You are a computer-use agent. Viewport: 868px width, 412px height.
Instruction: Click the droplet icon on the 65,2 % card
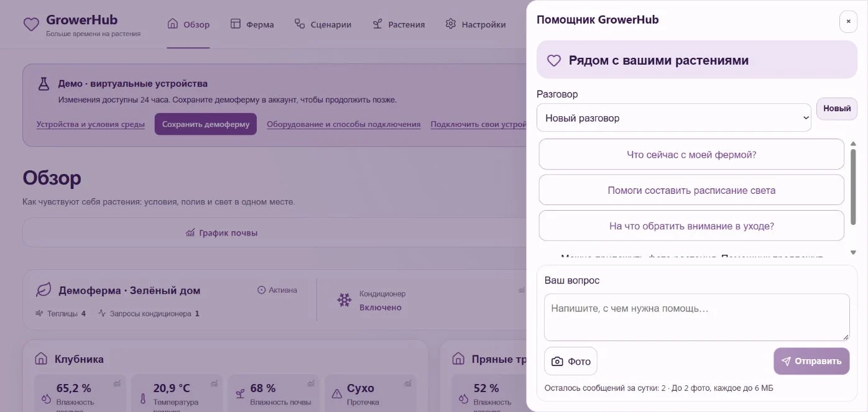click(x=46, y=398)
